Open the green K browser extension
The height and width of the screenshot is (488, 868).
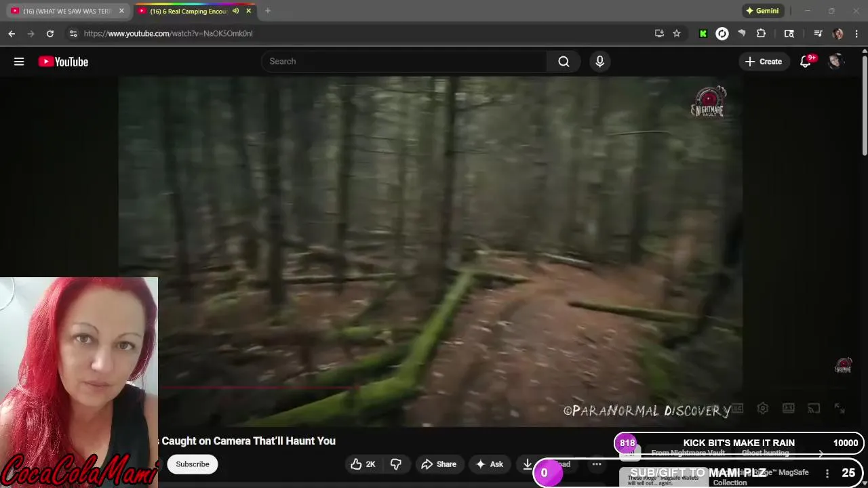[703, 33]
